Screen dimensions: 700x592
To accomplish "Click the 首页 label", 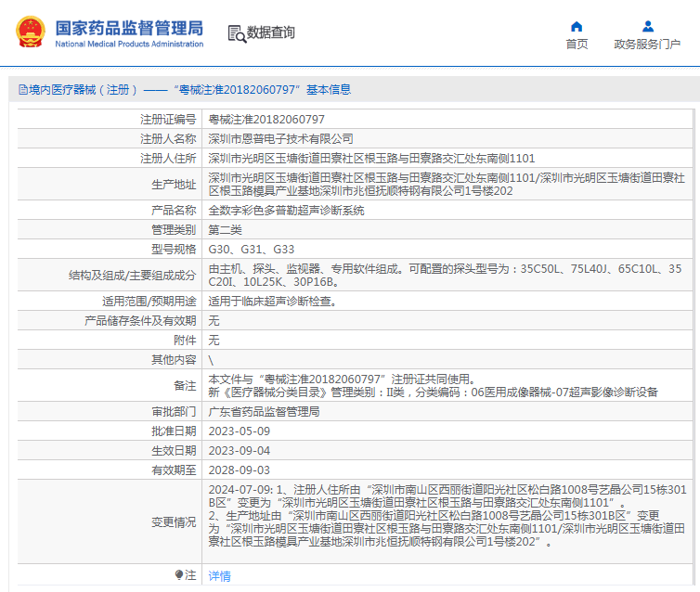I will point(577,45).
